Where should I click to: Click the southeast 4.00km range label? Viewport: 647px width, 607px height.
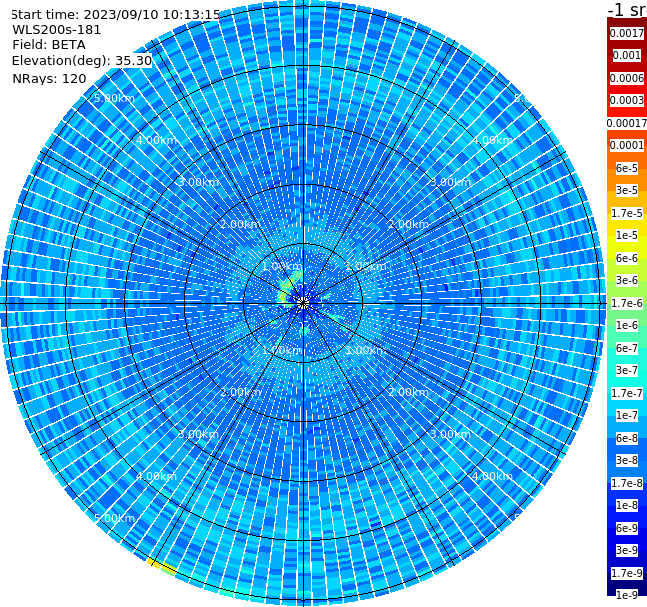point(492,476)
